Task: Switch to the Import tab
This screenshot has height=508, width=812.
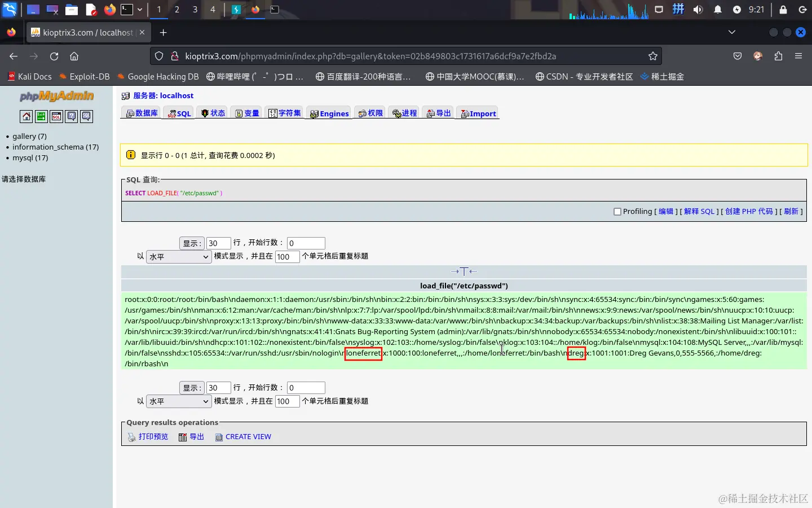Action: pos(478,113)
